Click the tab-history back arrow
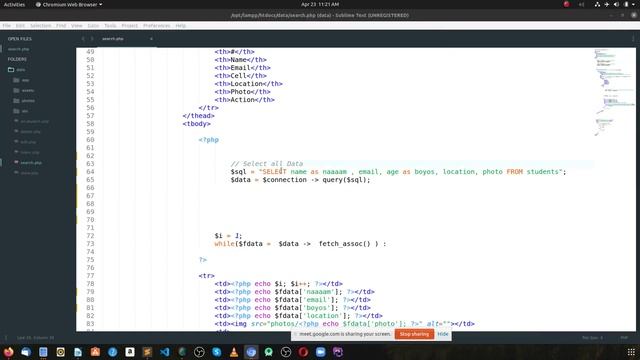 [x=83, y=39]
